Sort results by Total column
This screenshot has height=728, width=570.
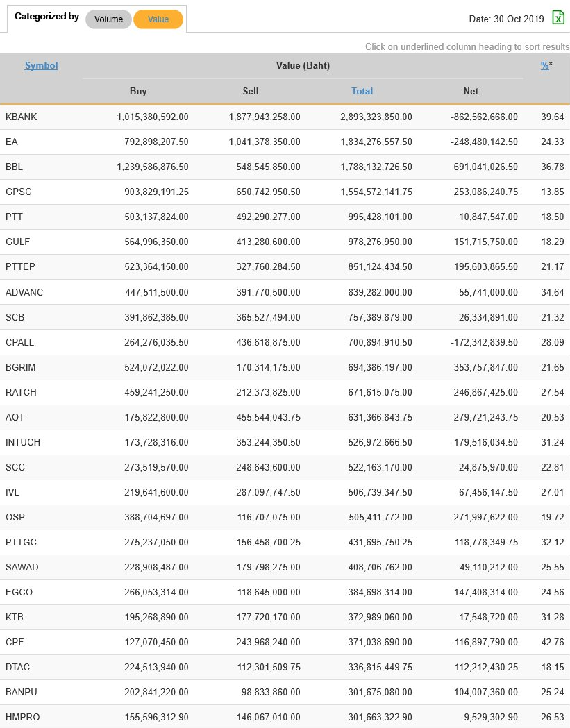tap(362, 91)
